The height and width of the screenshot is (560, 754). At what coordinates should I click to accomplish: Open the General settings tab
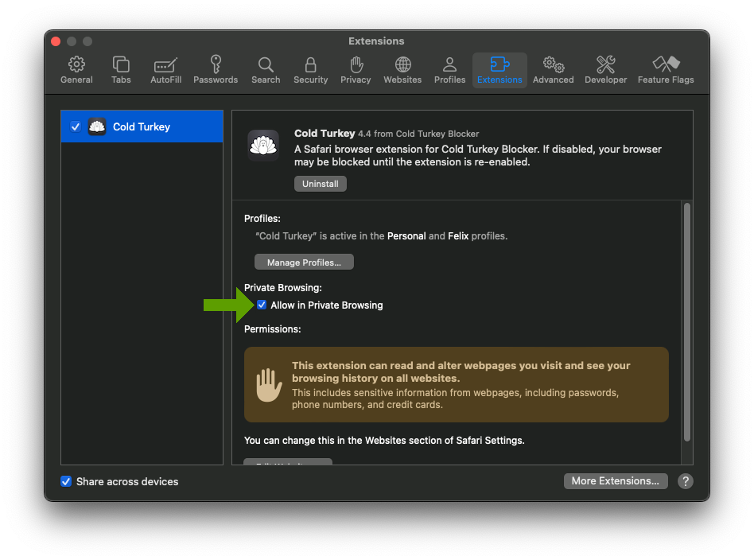coord(76,70)
